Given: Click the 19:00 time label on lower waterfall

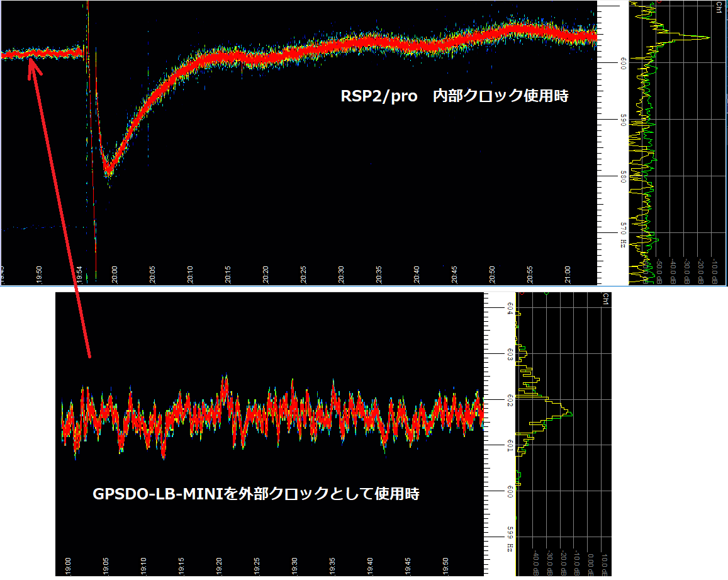Looking at the screenshot, I should click(69, 565).
